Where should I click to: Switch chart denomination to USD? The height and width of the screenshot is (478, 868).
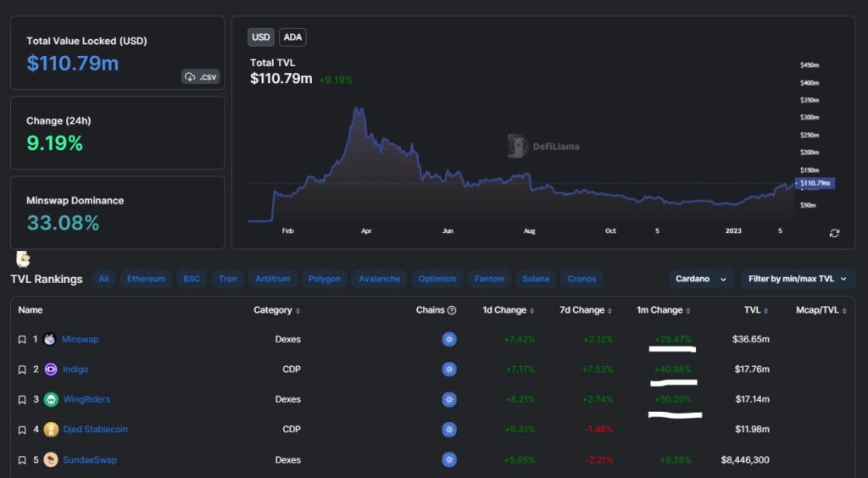(x=261, y=37)
